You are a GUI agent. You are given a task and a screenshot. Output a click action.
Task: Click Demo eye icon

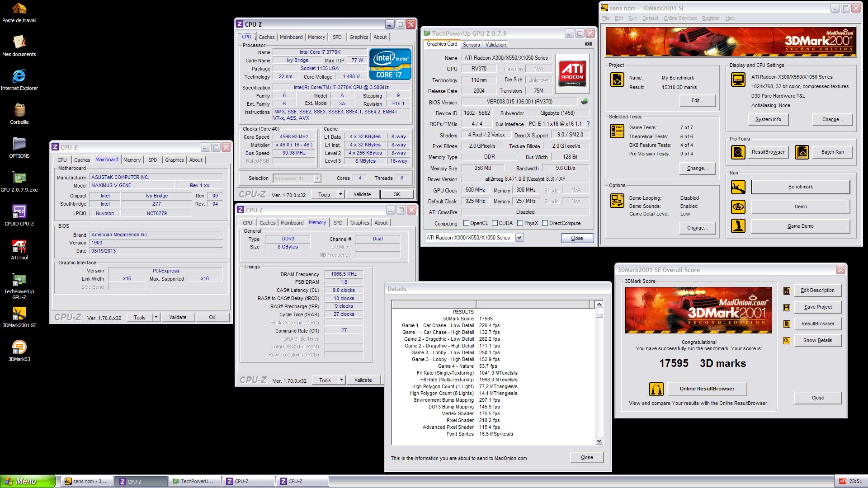(x=738, y=206)
